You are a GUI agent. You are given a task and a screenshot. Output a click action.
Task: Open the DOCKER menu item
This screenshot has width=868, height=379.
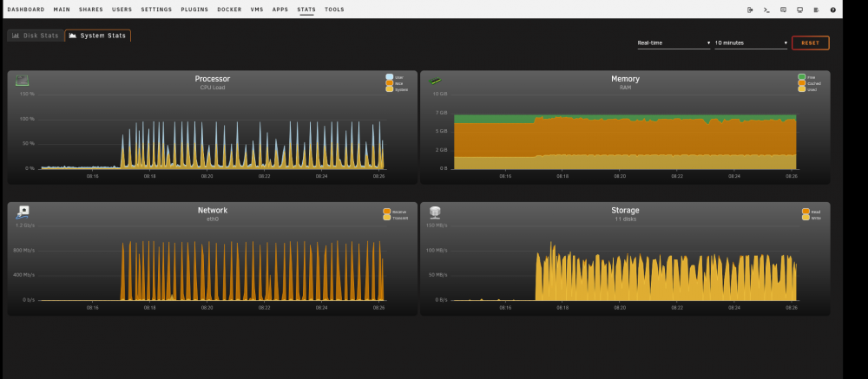[229, 10]
